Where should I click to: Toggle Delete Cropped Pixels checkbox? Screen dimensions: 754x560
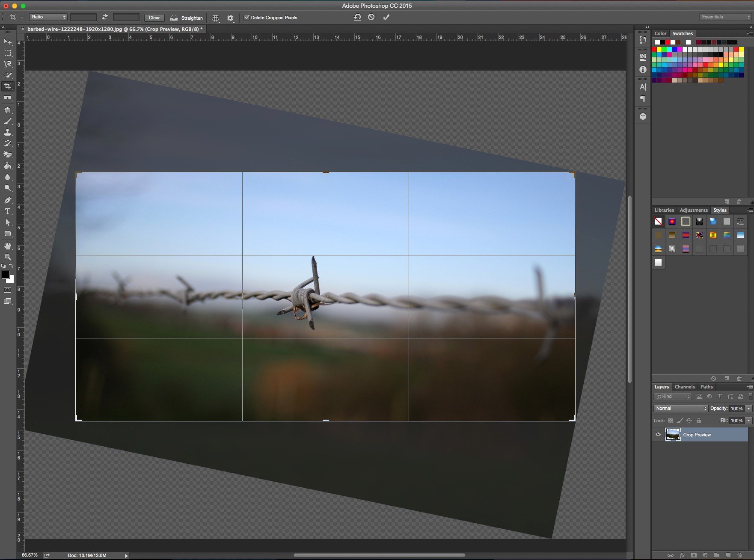coord(246,18)
